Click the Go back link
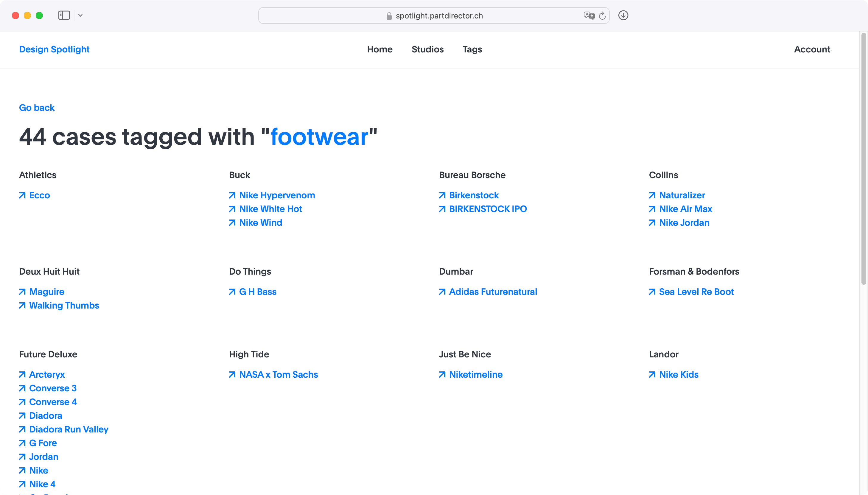The width and height of the screenshot is (868, 495). 37,108
